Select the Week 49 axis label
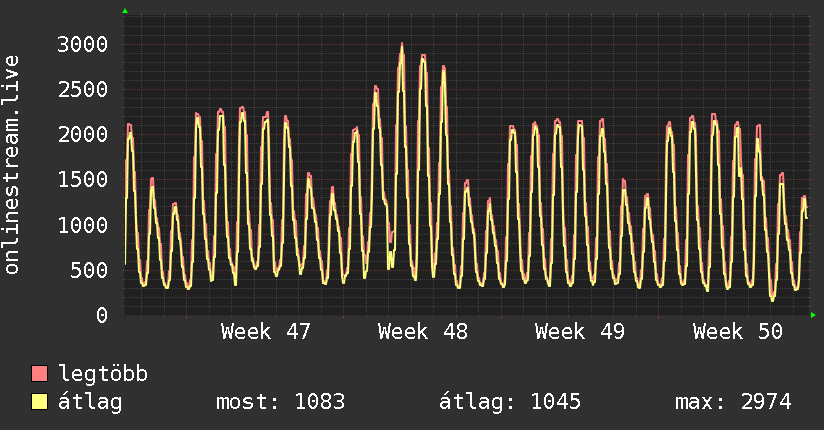This screenshot has width=824, height=430. pyautogui.click(x=580, y=332)
